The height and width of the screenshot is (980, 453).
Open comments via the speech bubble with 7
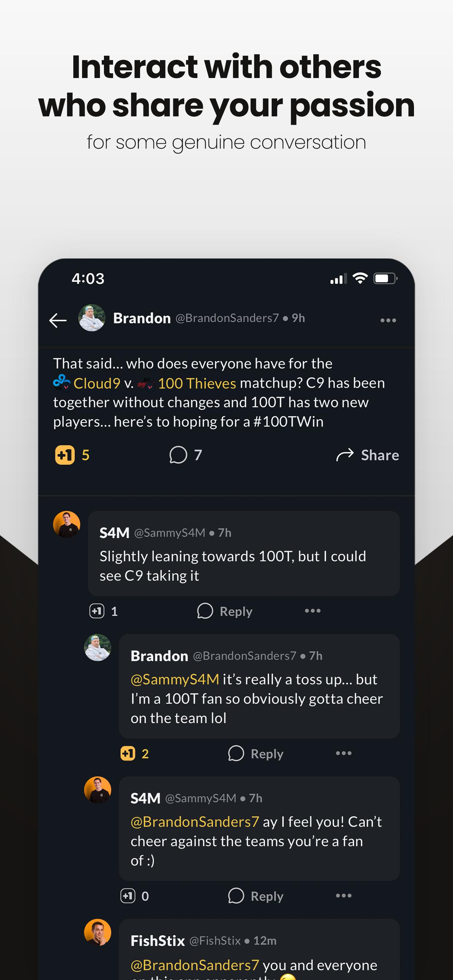coord(185,455)
